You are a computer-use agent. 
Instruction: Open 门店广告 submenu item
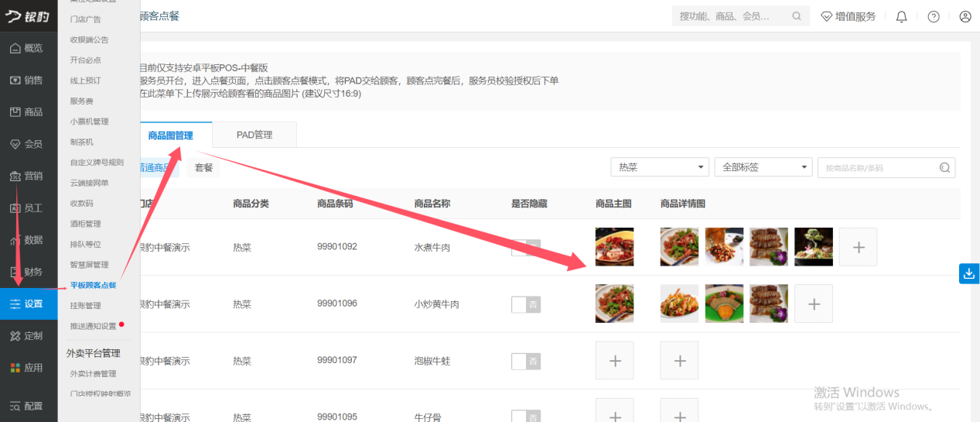click(85, 19)
